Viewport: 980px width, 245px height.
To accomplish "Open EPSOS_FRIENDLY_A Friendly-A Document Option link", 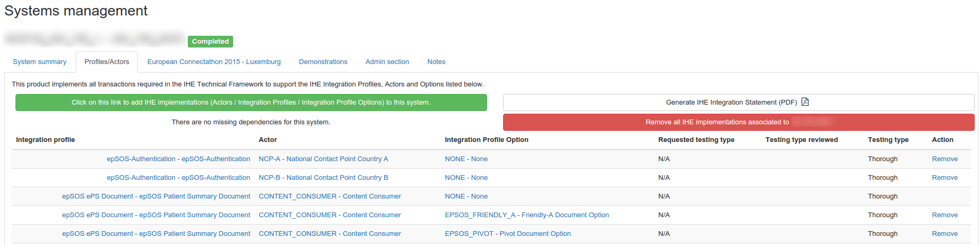I will click(x=527, y=215).
